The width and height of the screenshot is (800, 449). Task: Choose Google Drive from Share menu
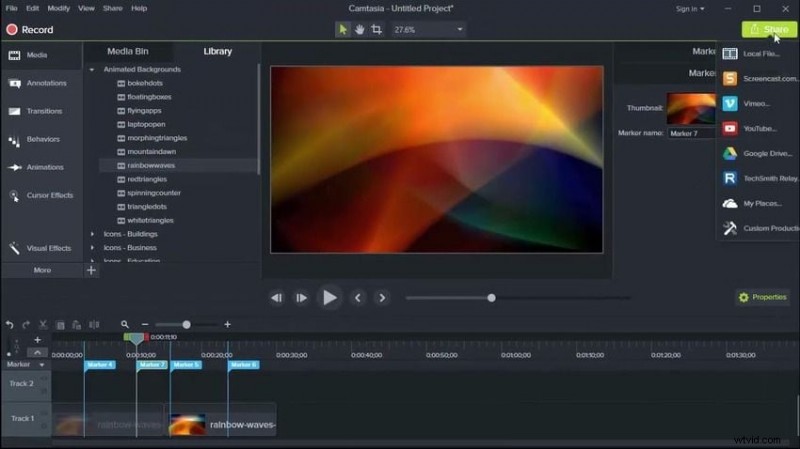(759, 154)
